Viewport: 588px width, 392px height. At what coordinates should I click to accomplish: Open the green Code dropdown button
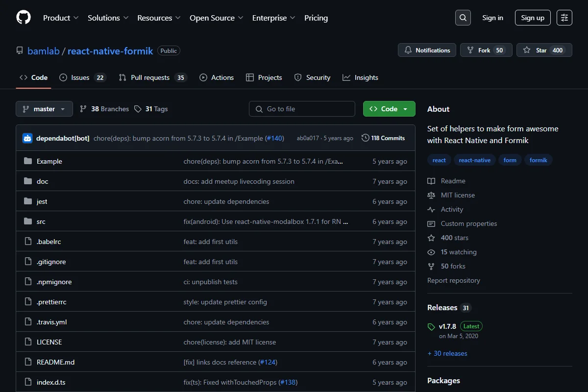point(389,109)
